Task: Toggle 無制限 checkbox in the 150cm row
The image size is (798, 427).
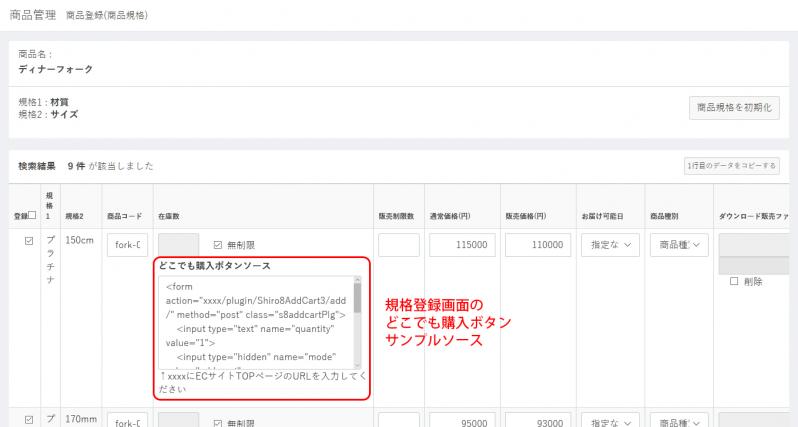Action: tap(218, 245)
